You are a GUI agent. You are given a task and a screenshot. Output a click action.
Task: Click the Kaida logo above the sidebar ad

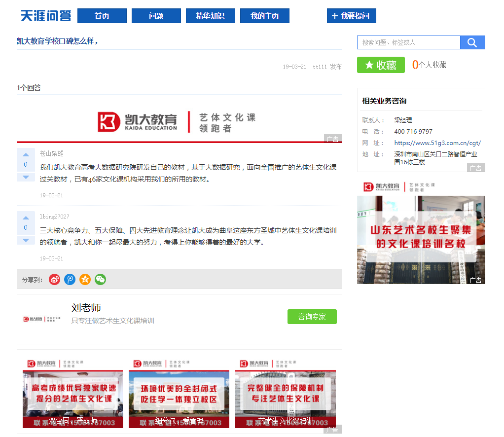(399, 187)
